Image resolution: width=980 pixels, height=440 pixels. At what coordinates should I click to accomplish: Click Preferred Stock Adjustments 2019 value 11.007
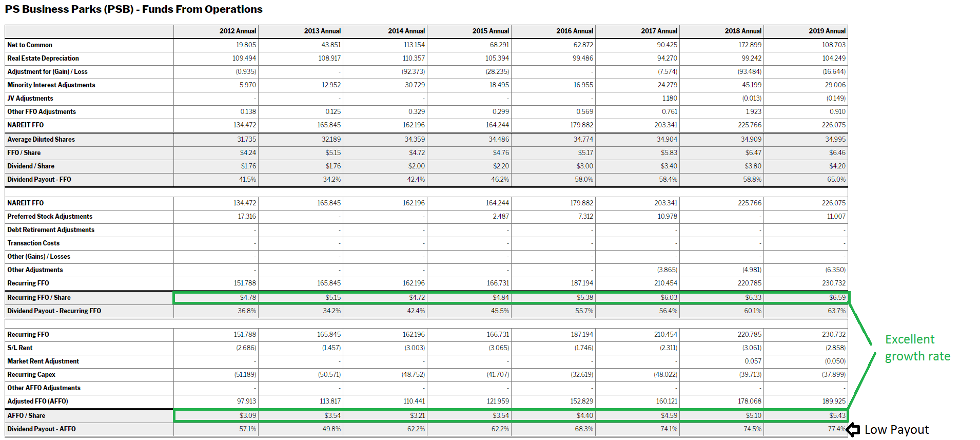[836, 217]
